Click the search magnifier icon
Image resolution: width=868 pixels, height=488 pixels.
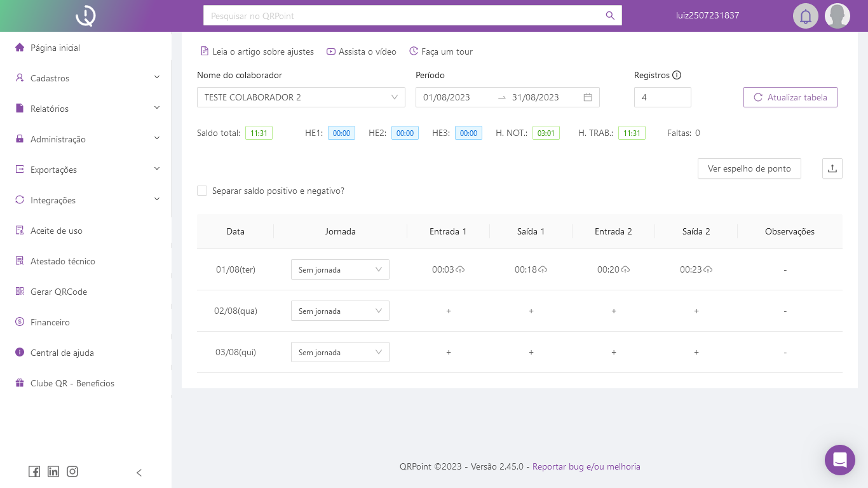click(x=610, y=16)
